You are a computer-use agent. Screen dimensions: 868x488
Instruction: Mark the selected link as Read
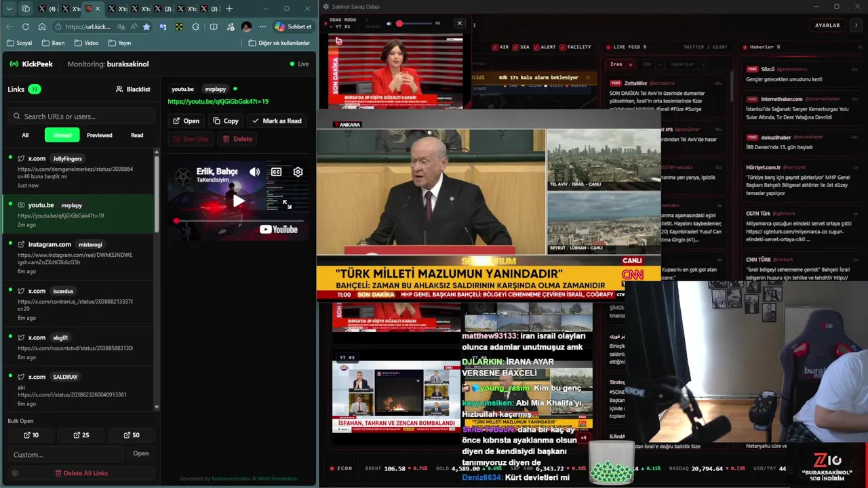click(277, 121)
